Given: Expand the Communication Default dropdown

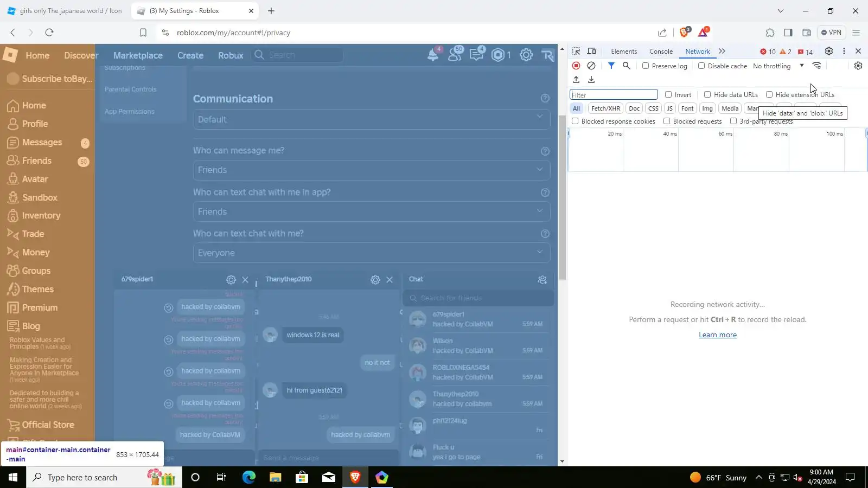Looking at the screenshot, I should coord(372,119).
